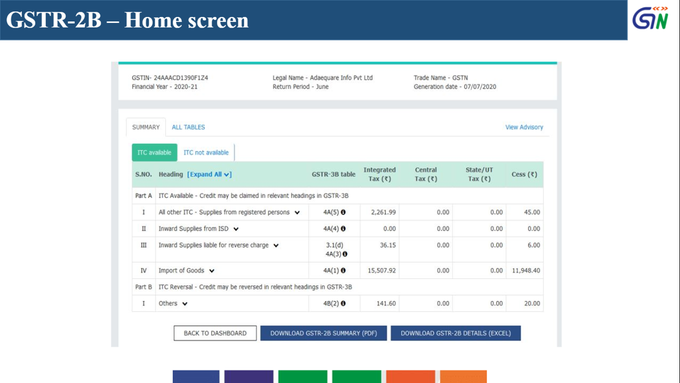Click Legal Name Adaequare Info Pvt Ltd
Viewport: 680px width, 383px height.
[323, 78]
